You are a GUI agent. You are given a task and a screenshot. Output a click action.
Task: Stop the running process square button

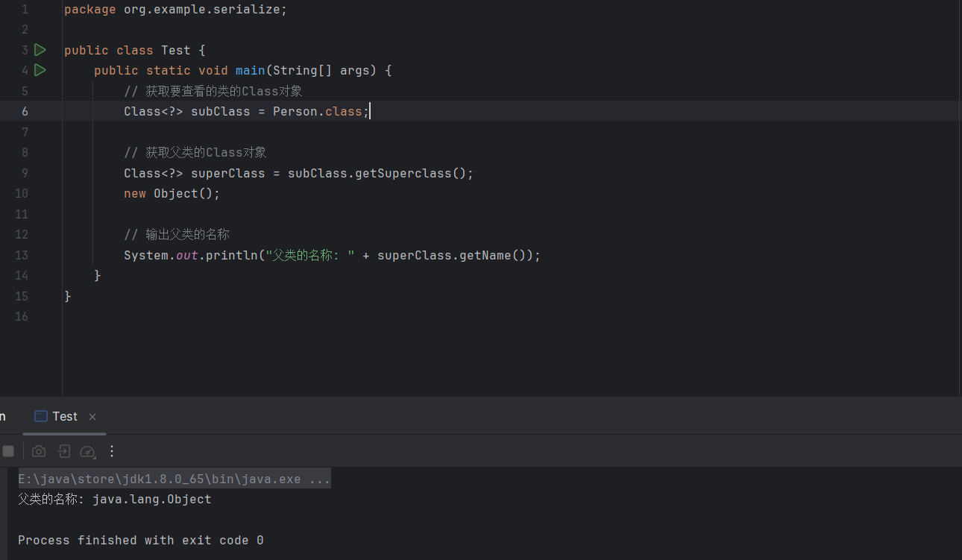8,451
